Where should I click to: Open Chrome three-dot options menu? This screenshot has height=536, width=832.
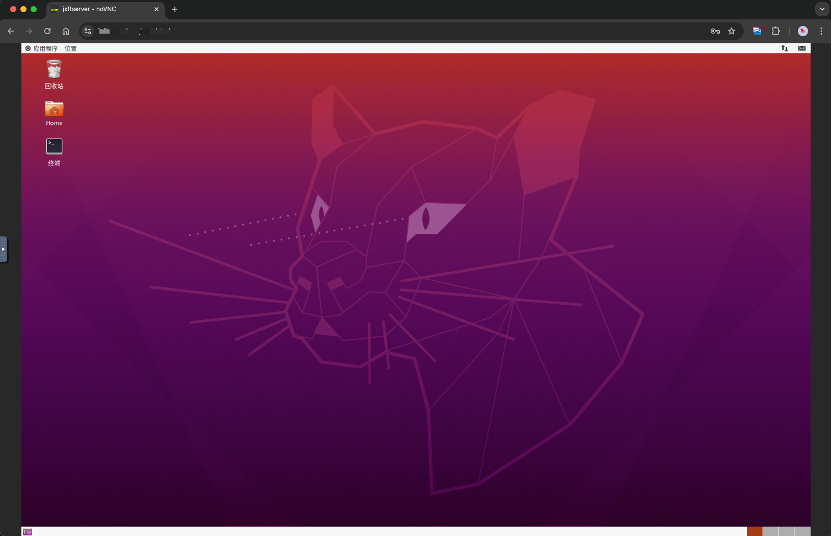pos(821,31)
